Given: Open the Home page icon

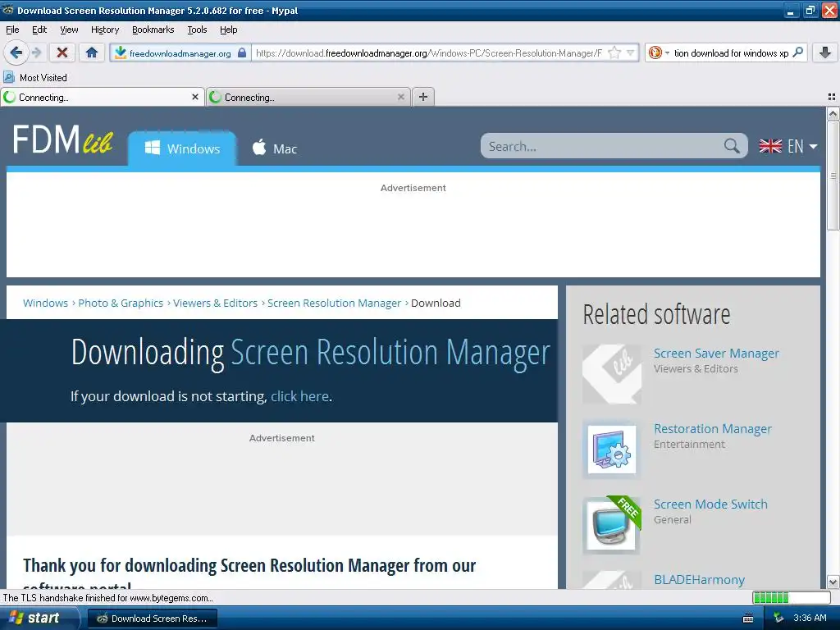Looking at the screenshot, I should 92,52.
